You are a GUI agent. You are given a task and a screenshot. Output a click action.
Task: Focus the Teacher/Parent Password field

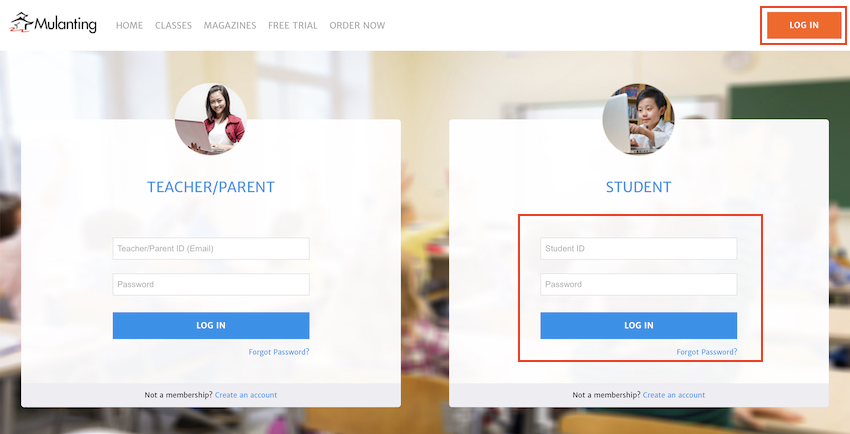(x=211, y=284)
